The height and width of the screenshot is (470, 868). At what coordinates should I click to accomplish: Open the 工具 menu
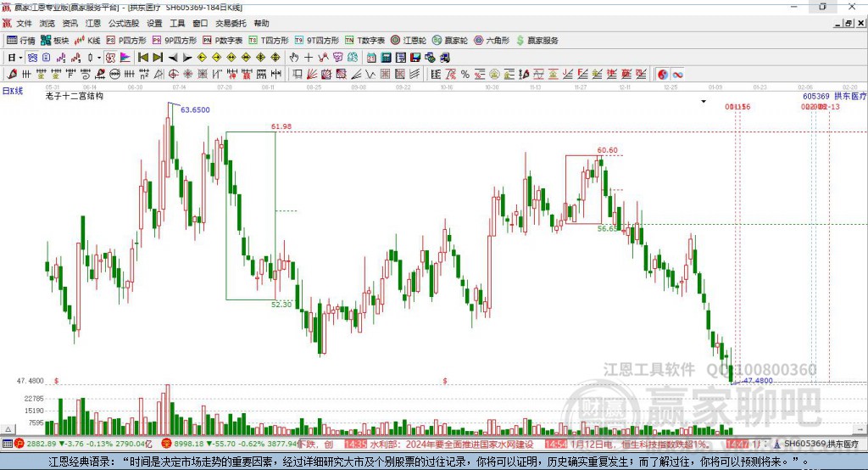click(177, 23)
